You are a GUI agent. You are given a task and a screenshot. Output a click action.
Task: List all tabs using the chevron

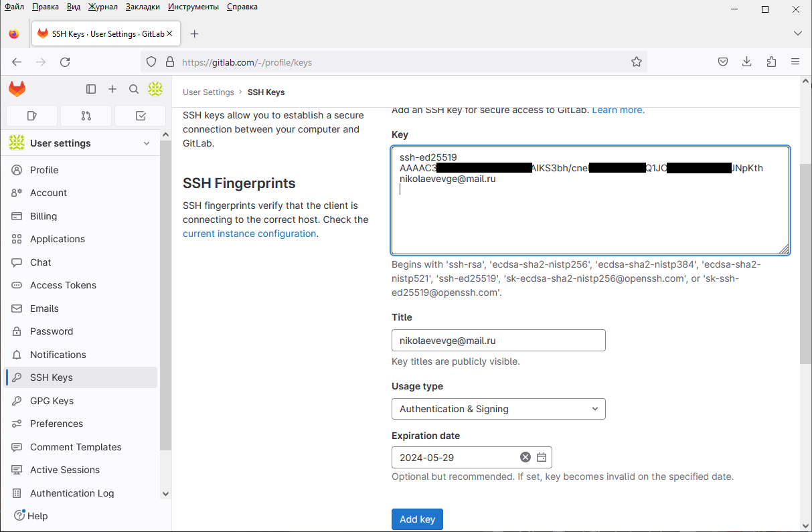tap(798, 33)
